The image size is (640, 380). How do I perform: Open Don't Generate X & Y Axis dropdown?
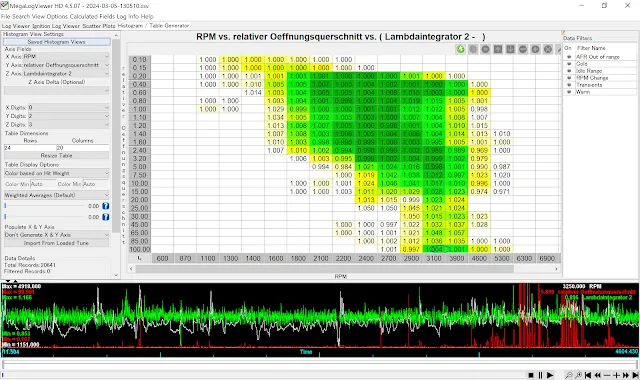[57, 235]
